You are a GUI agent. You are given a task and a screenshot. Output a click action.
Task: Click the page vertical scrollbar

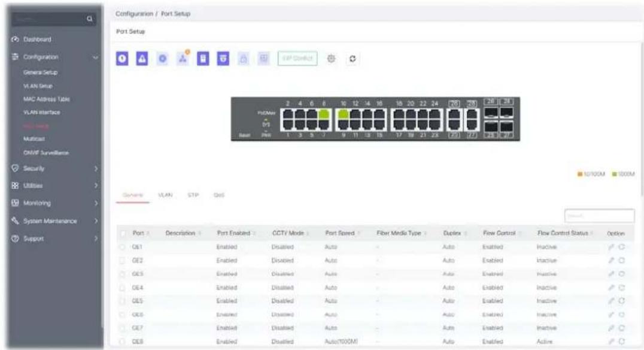[642, 119]
